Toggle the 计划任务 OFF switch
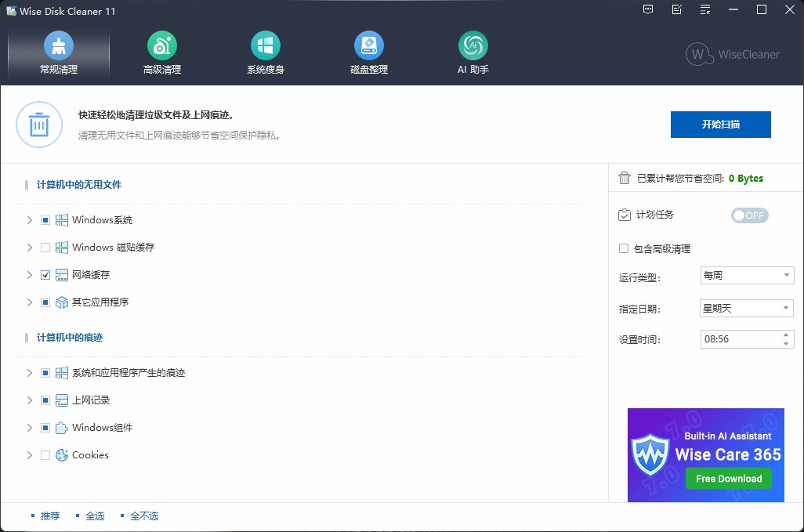Image resolution: width=804 pixels, height=532 pixels. click(x=749, y=215)
